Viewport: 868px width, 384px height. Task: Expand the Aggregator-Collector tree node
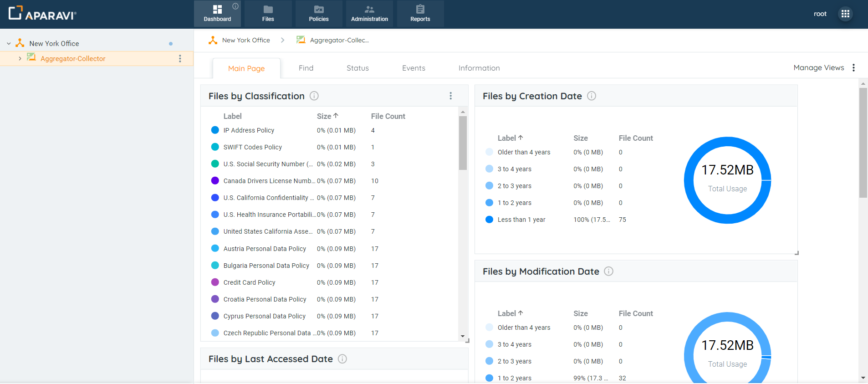[x=20, y=59]
